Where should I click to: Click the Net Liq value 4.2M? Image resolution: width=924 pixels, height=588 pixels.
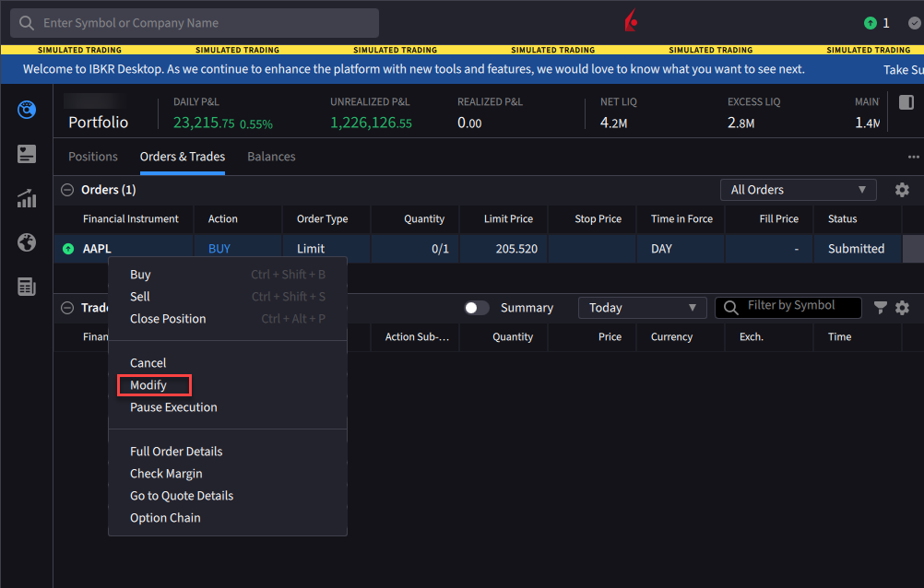click(x=613, y=123)
